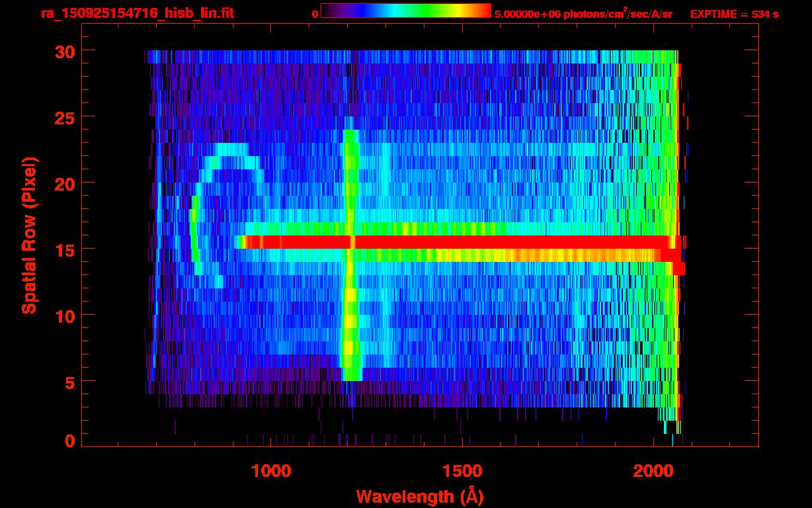Image resolution: width=812 pixels, height=508 pixels.
Task: Click the 1000 wavelength tick label
Action: click(x=271, y=471)
